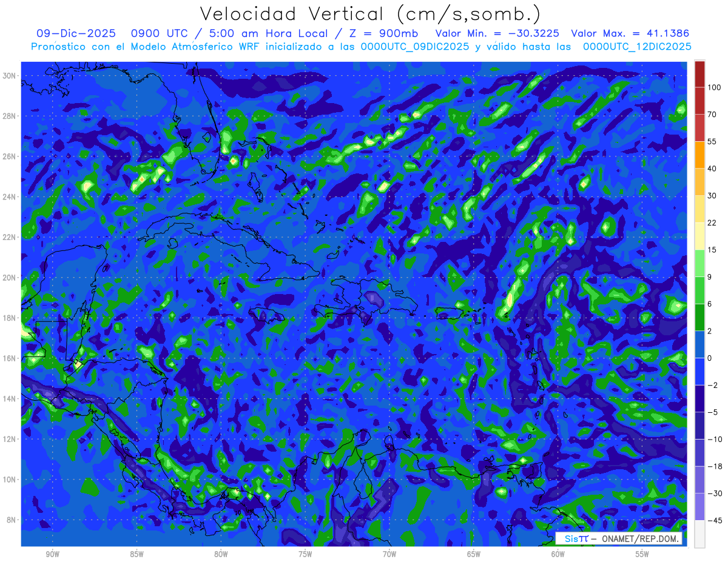Click the "40" colorbar label
The image size is (728, 562).
click(x=712, y=169)
